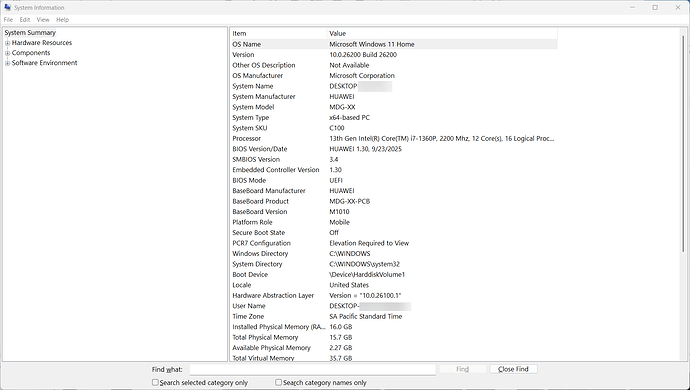This screenshot has width=690, height=390.
Task: Click the Elevation Required to View value
Action: point(369,243)
